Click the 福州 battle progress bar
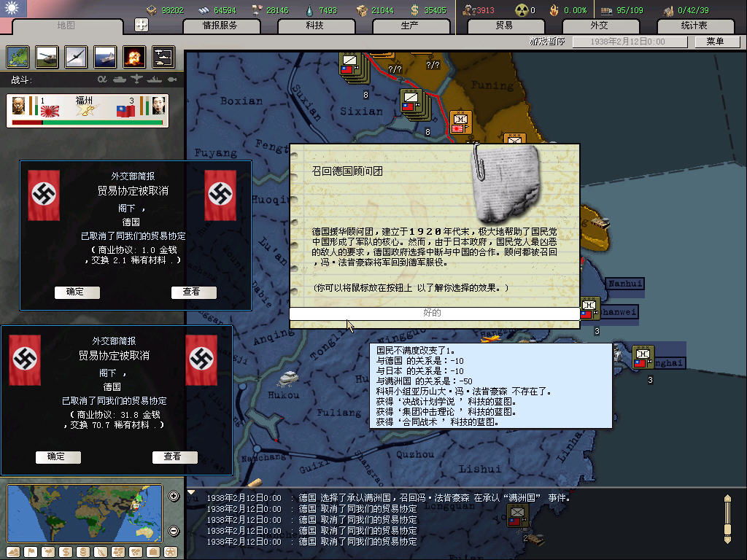The width and height of the screenshot is (747, 560). click(88, 122)
